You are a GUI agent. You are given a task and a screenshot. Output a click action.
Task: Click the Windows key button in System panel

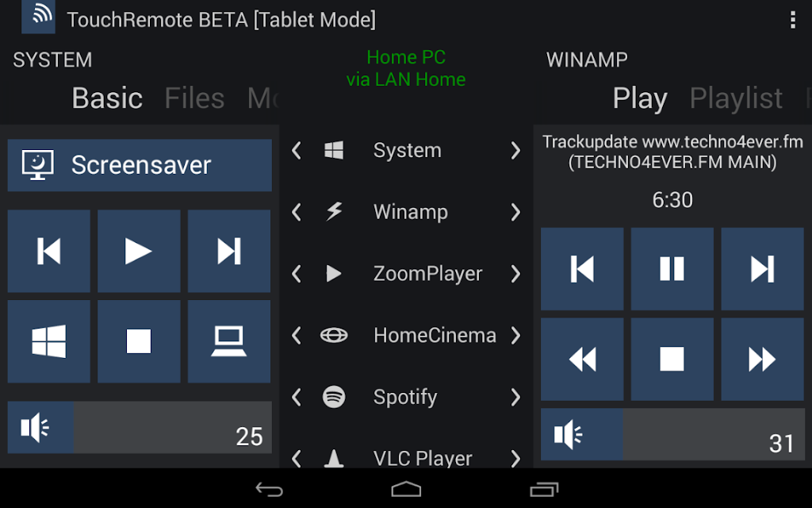[48, 341]
